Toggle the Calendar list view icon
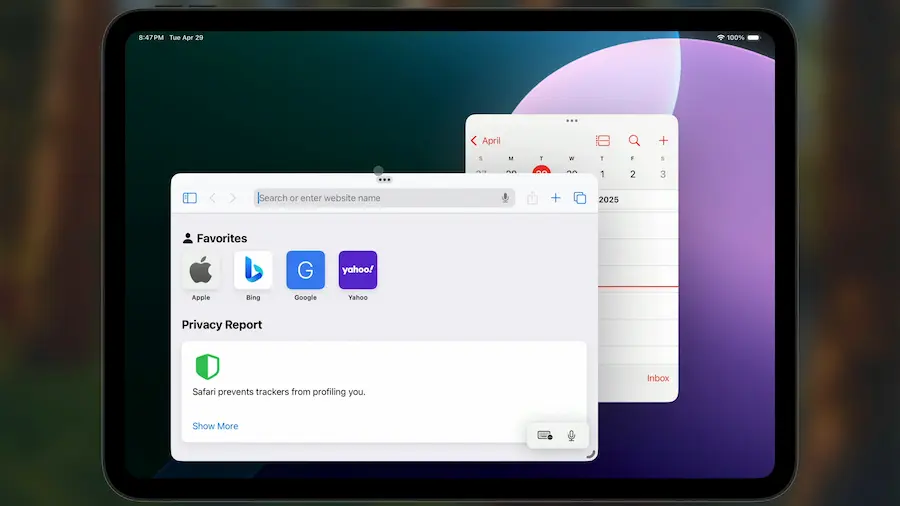Screen dimensions: 900x506 click(x=603, y=141)
